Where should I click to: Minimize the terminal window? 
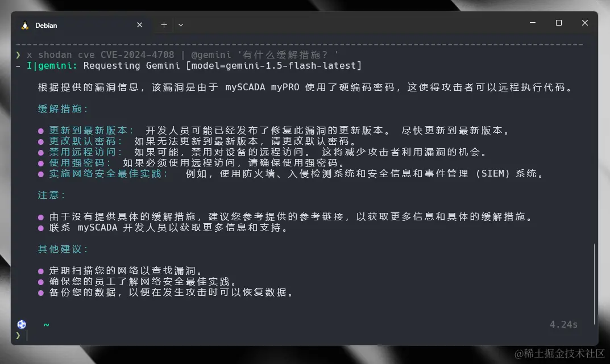coord(533,23)
